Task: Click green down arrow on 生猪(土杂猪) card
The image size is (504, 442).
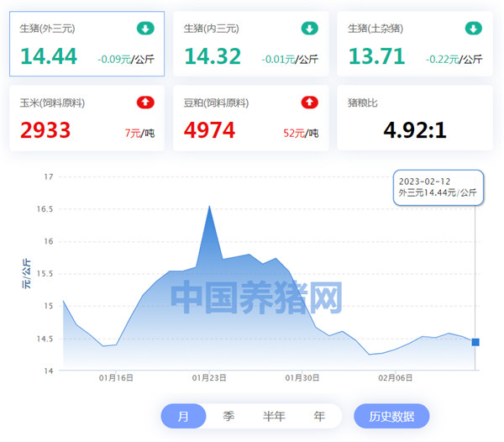Action: click(474, 29)
